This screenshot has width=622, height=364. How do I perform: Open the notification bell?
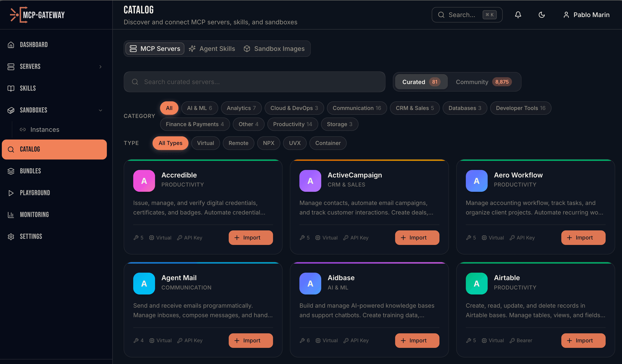pyautogui.click(x=518, y=15)
